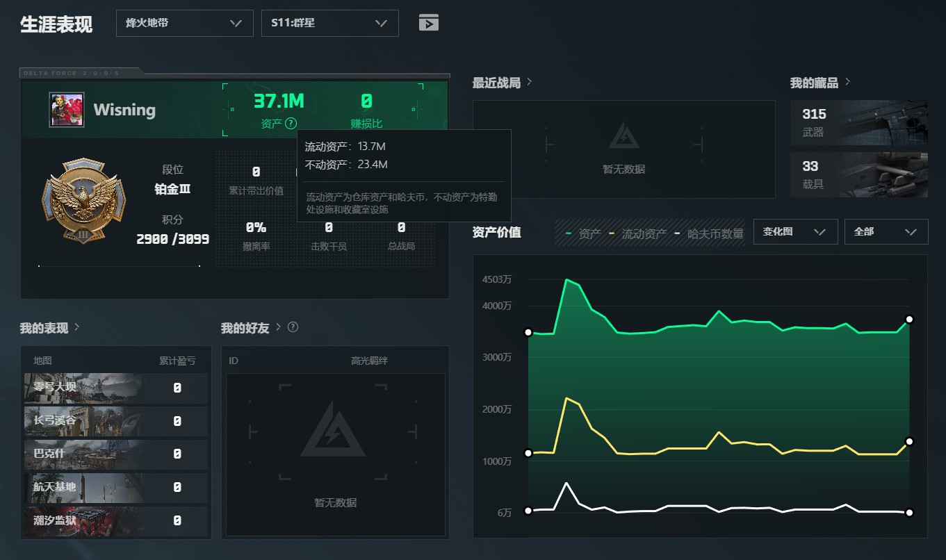The width and height of the screenshot is (946, 560).
Task: Open the 全部 time range dropdown
Action: pyautogui.click(x=886, y=232)
